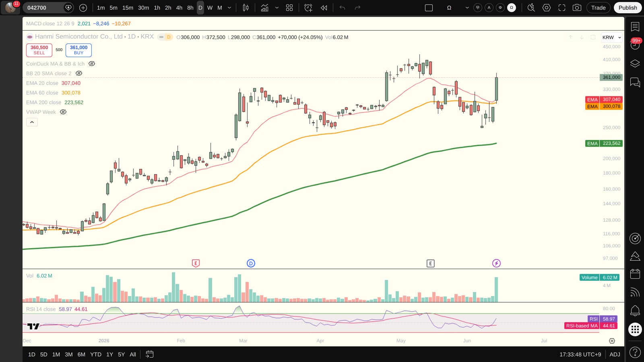Viewport: 644px width, 362px height.
Task: Open the chats panel icon
Action: [x=635, y=82]
